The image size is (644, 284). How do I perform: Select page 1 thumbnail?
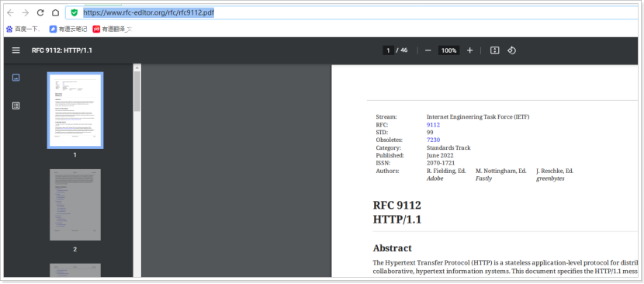coord(75,110)
